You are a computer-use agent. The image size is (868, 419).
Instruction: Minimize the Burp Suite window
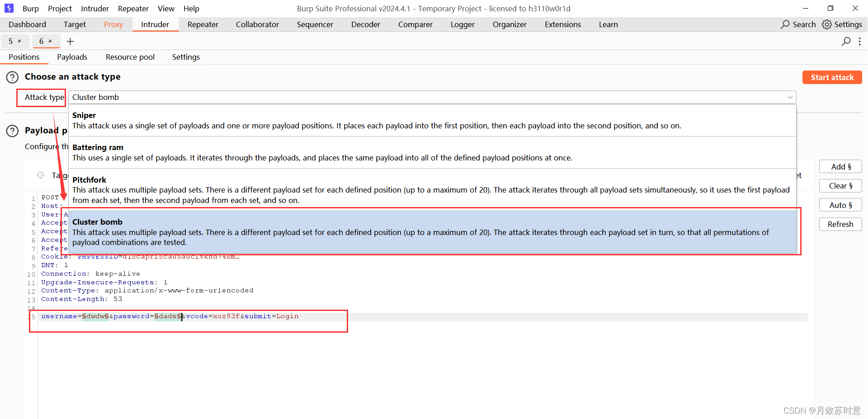tap(805, 9)
